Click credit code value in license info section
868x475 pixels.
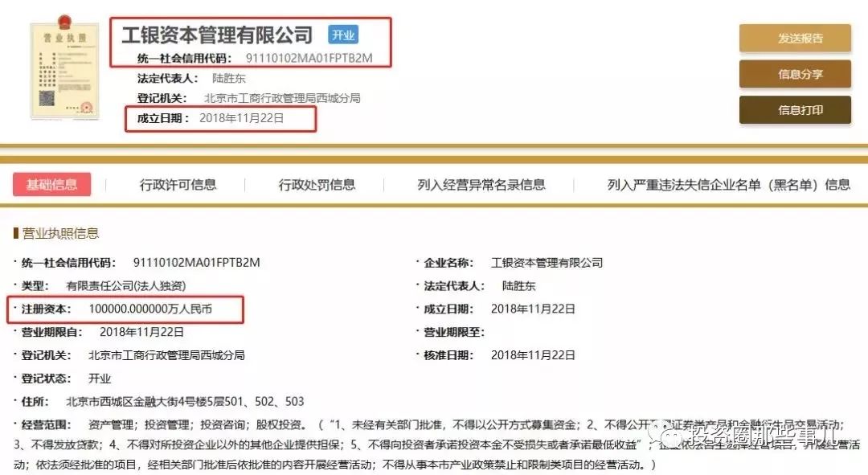click(x=197, y=262)
